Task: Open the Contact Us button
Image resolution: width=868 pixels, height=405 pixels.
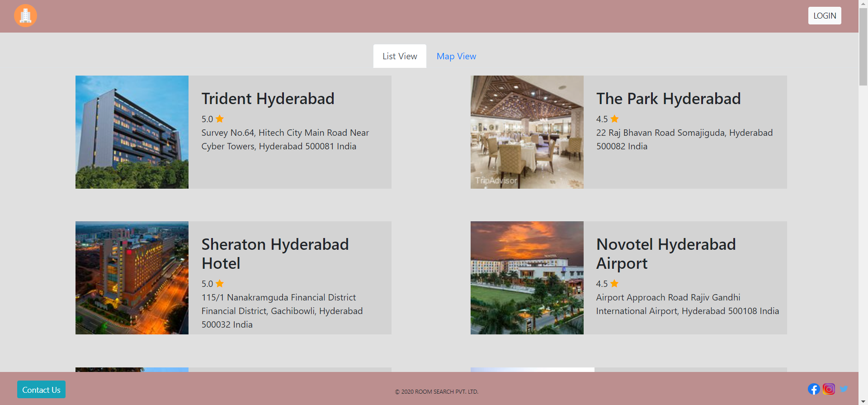Action: coord(41,390)
